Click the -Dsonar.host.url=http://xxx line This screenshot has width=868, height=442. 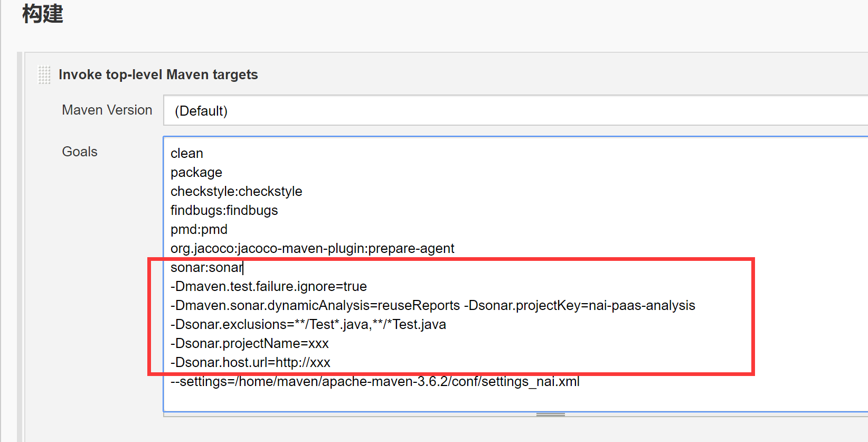pos(250,362)
